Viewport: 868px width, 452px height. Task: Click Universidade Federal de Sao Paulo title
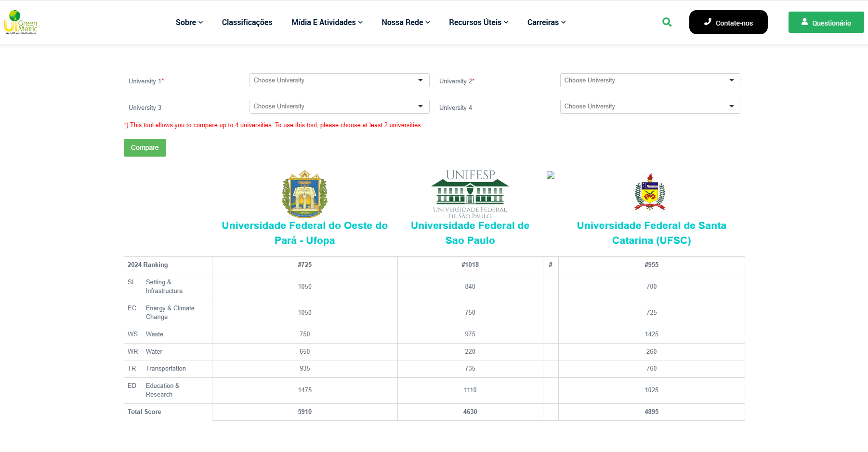tap(470, 233)
